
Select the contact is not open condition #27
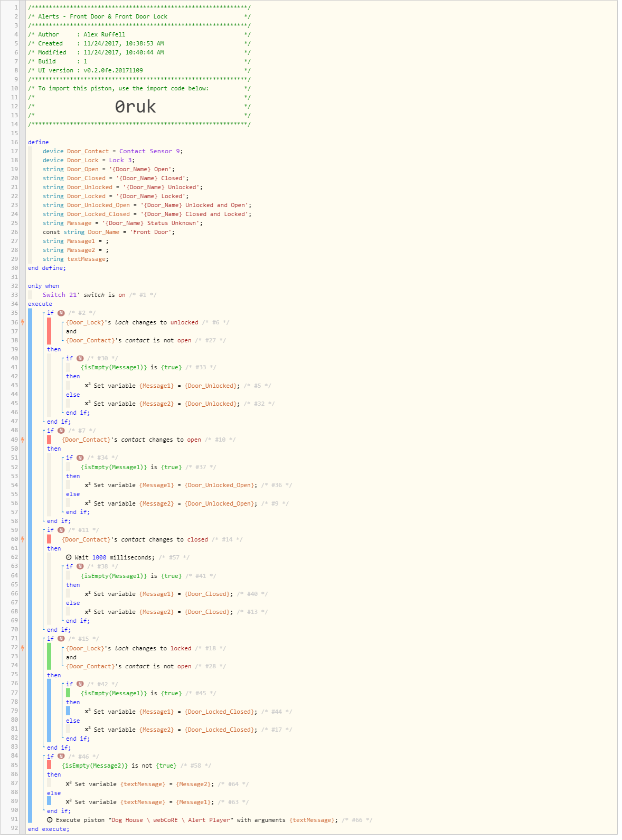pos(129,340)
